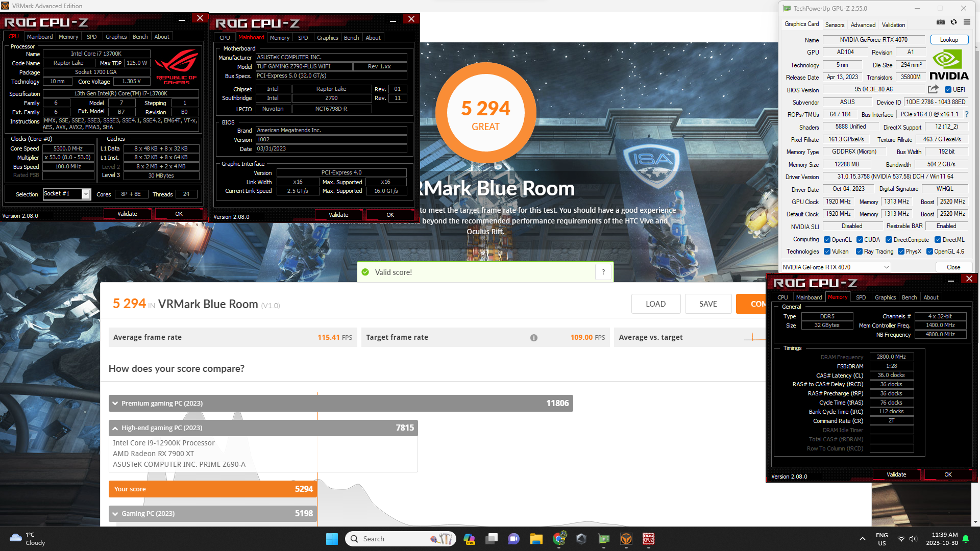Toggle the Ray Tracing checkbox
Screen dimensions: 980x551
pos(859,252)
